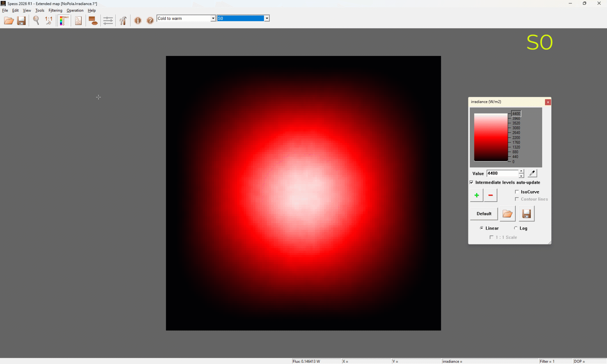Viewport: 607px width, 364px height.
Task: Open the Operation menu
Action: (x=75, y=10)
